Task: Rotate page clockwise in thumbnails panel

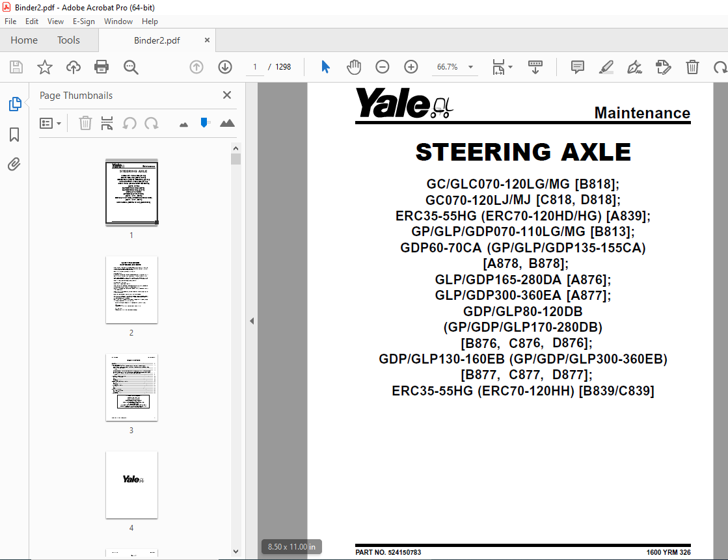Action: click(152, 124)
